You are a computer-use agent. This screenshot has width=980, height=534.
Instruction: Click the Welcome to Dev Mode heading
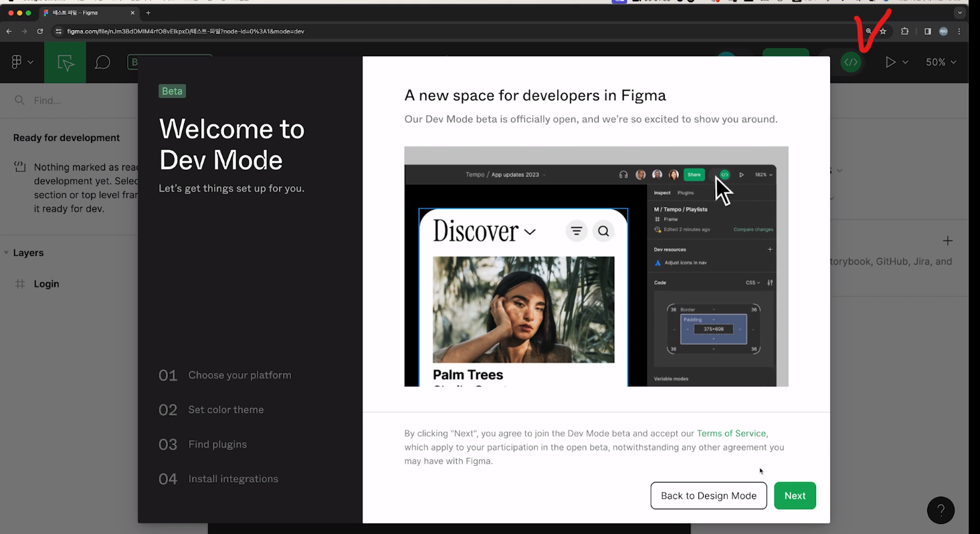click(x=231, y=144)
